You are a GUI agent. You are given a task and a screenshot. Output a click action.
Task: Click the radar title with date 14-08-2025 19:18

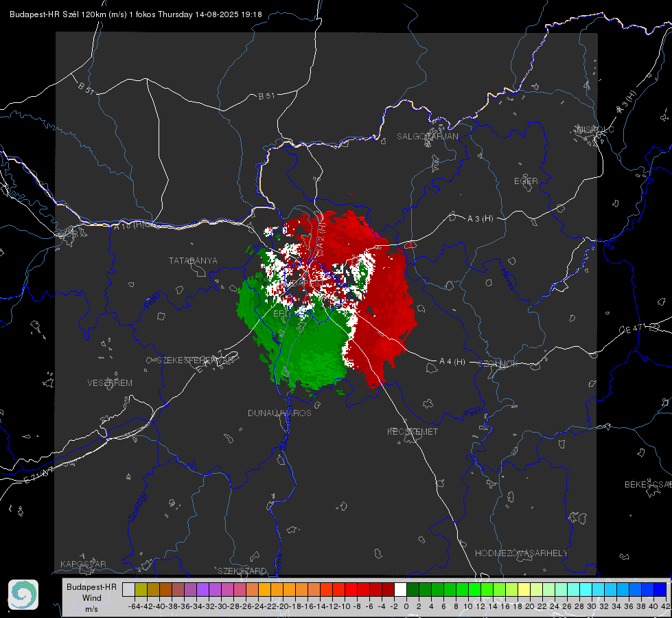(x=135, y=14)
